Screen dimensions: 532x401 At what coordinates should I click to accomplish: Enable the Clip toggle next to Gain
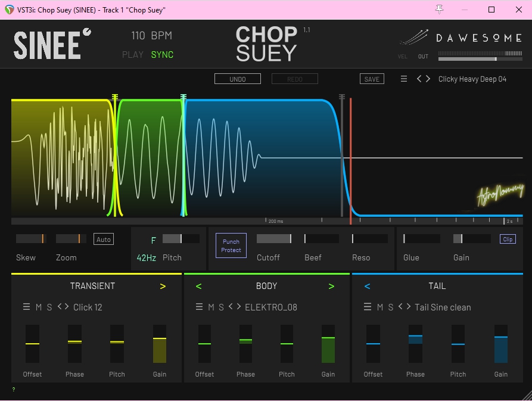[508, 239]
